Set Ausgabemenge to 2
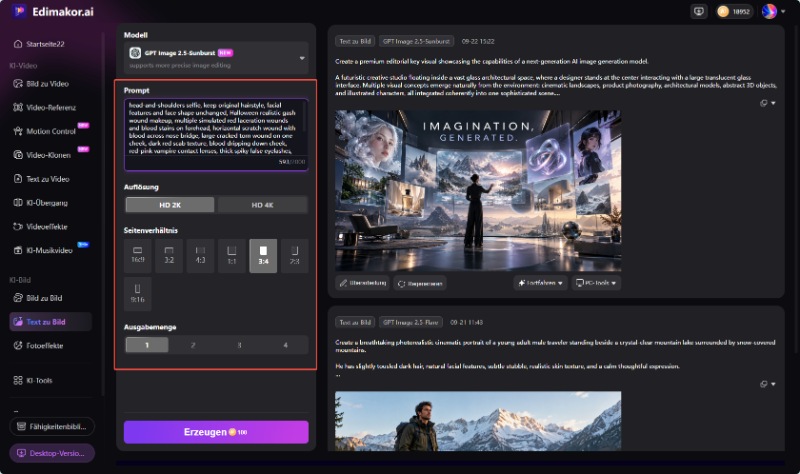The image size is (800, 474). [x=193, y=345]
